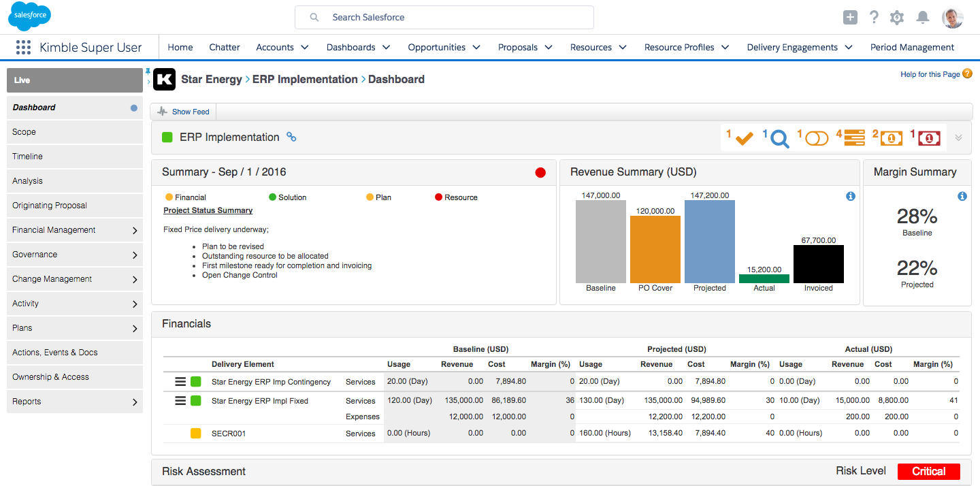The width and height of the screenshot is (980, 486).
Task: Click the orange banknote icon
Action: (892, 138)
